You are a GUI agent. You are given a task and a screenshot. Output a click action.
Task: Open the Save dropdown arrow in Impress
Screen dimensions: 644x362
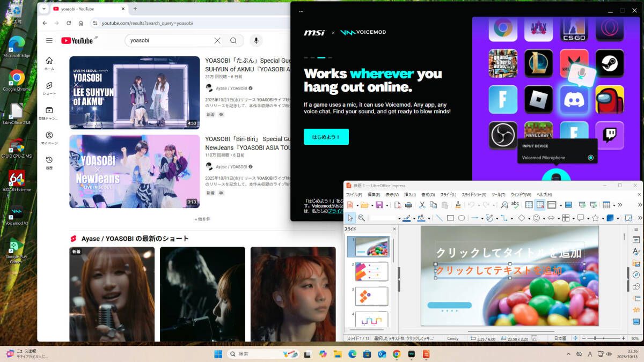click(387, 205)
